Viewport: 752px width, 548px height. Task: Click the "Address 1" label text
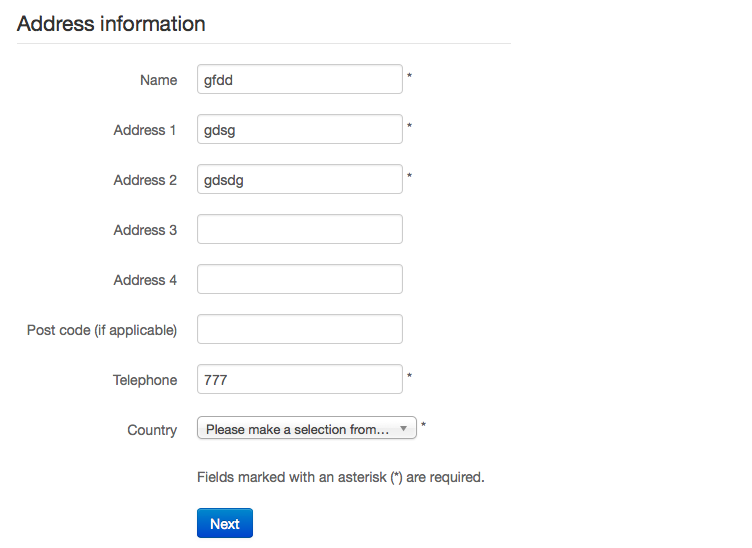tap(145, 130)
